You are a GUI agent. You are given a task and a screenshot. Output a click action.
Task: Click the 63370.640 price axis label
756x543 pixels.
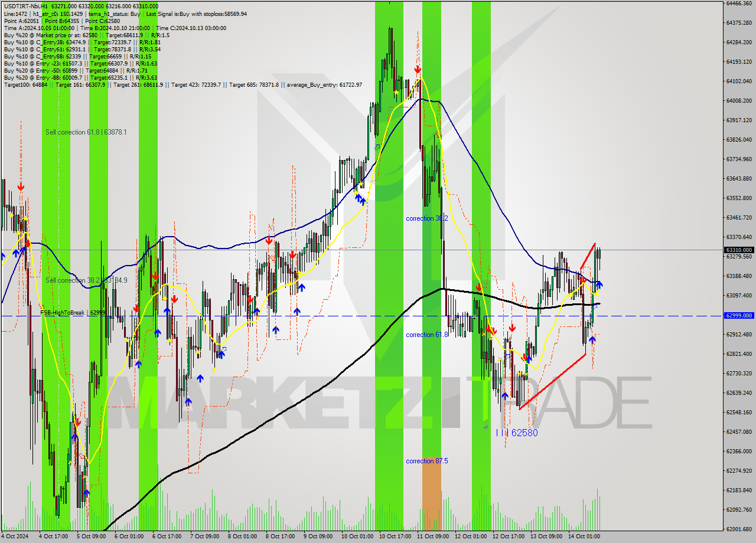point(738,237)
